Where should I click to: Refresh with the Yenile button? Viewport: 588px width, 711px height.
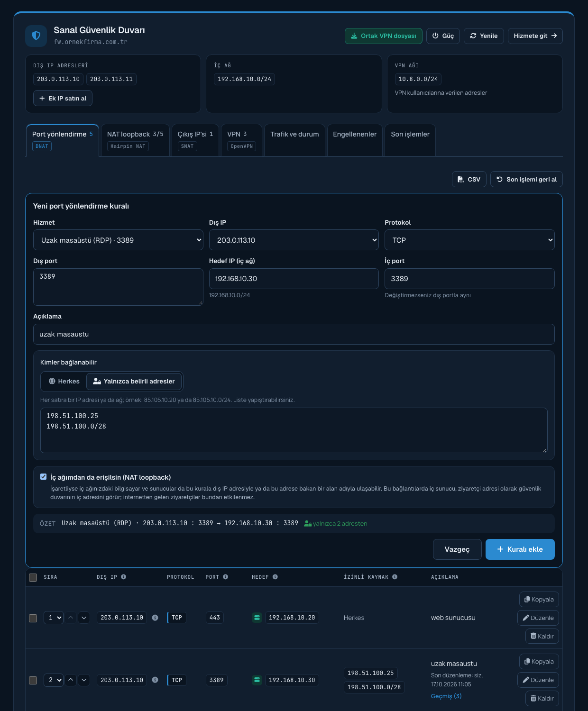point(484,36)
